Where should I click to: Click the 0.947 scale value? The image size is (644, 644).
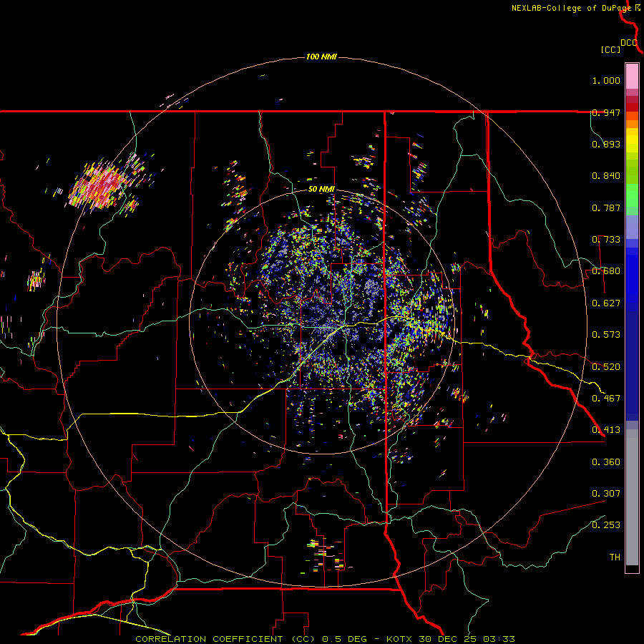click(x=606, y=112)
